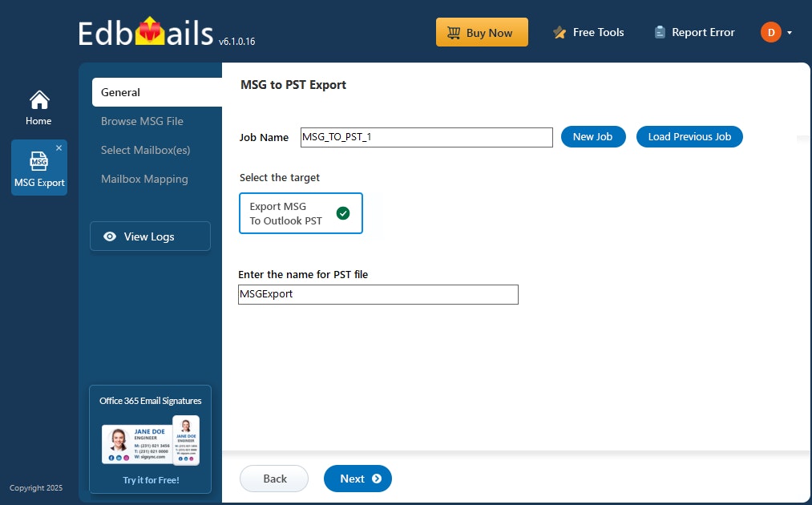
Task: Click the Try it for Free! link
Action: (151, 480)
